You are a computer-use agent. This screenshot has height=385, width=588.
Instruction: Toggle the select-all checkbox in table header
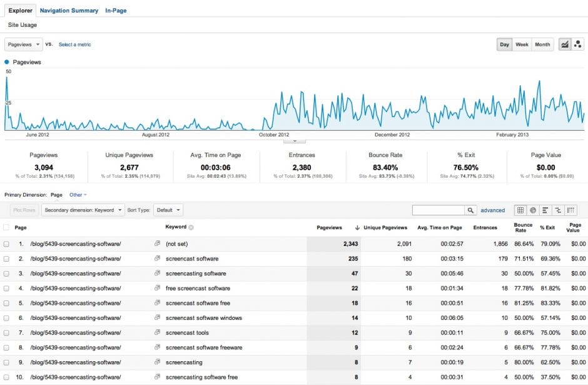click(6, 227)
